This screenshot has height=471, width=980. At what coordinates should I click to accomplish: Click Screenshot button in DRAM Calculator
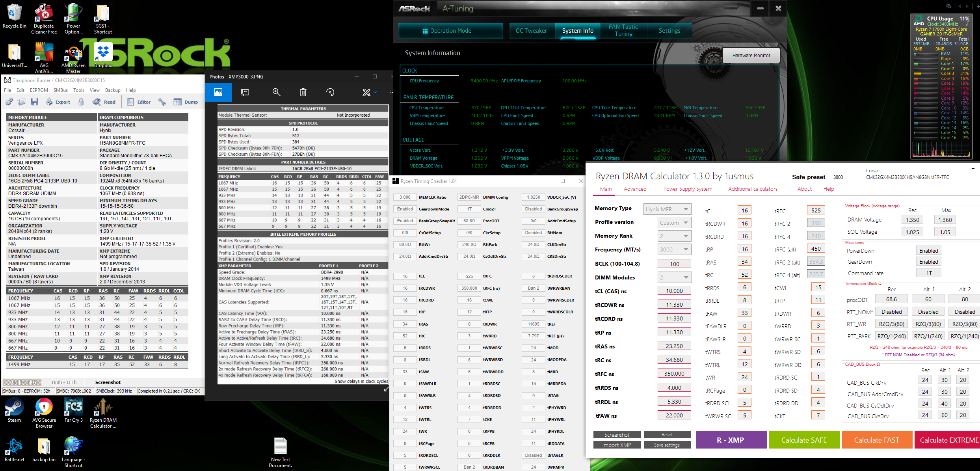(x=617, y=434)
